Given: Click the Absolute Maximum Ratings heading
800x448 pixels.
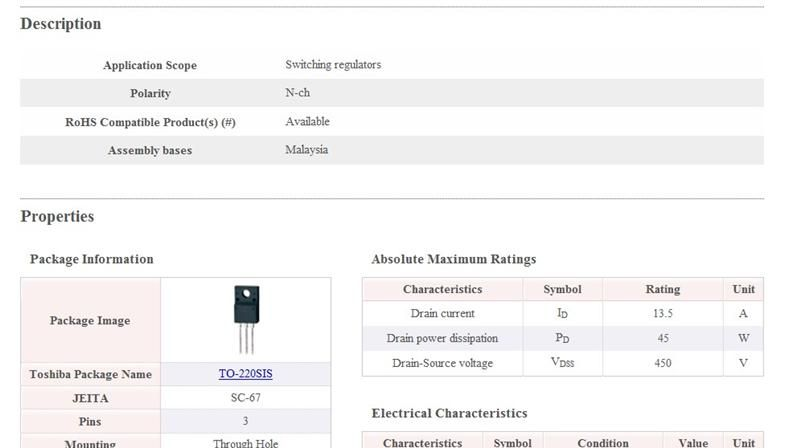Looking at the screenshot, I should click(x=454, y=259).
